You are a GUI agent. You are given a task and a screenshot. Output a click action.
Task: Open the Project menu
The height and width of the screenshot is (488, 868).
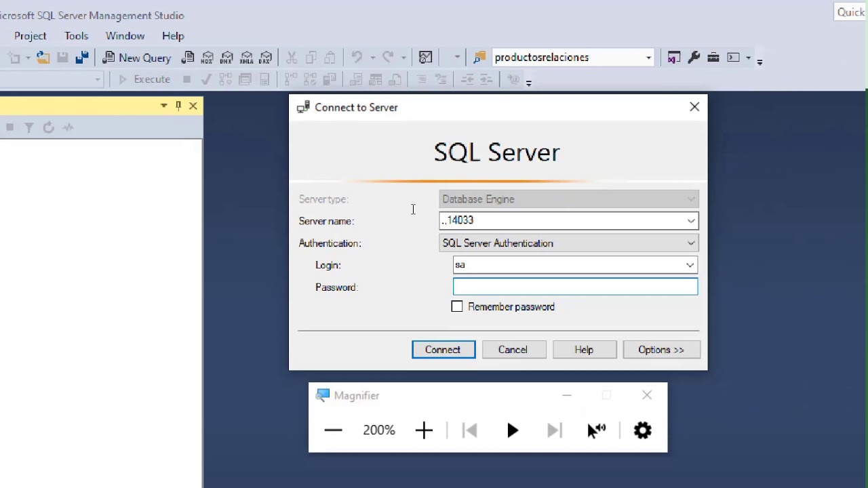click(x=30, y=36)
